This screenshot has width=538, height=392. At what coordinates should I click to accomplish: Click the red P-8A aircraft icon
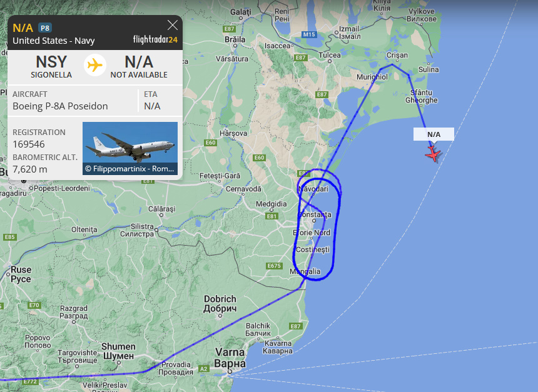pyautogui.click(x=433, y=154)
